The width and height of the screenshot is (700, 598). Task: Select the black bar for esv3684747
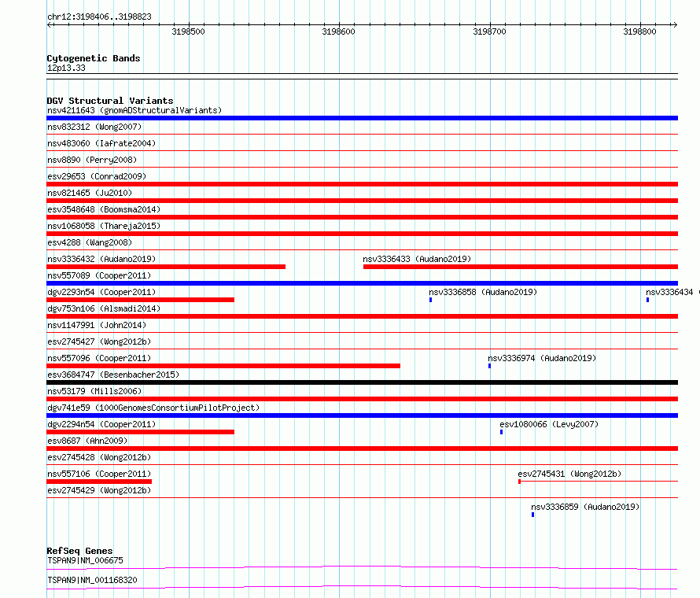point(362,382)
